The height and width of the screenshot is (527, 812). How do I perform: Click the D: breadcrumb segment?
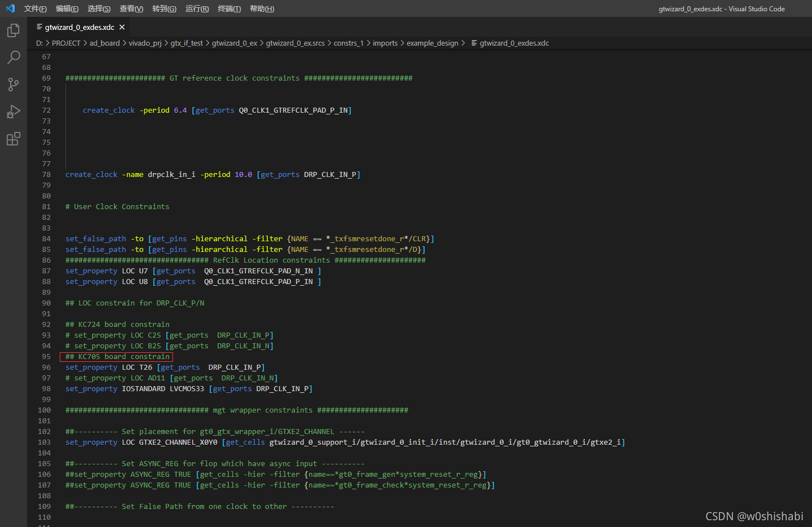[x=39, y=43]
